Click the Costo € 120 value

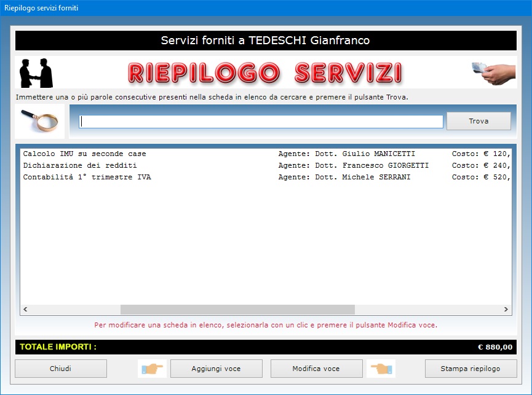(481, 154)
